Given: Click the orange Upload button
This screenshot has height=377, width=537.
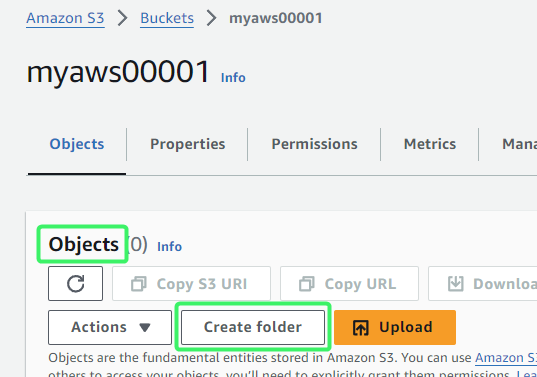Looking at the screenshot, I should 395,327.
